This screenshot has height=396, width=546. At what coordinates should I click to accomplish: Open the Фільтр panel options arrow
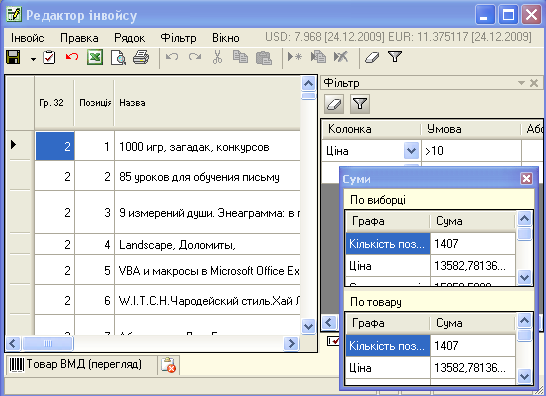521,83
